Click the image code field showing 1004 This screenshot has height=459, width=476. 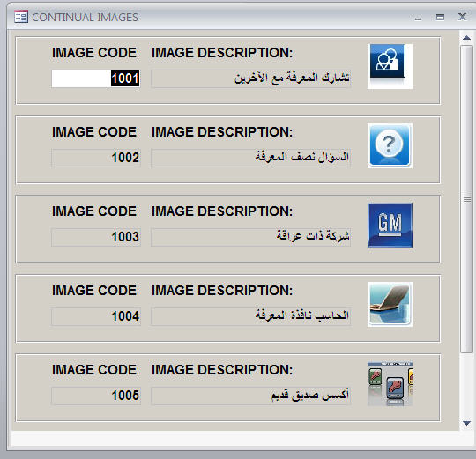(x=96, y=316)
